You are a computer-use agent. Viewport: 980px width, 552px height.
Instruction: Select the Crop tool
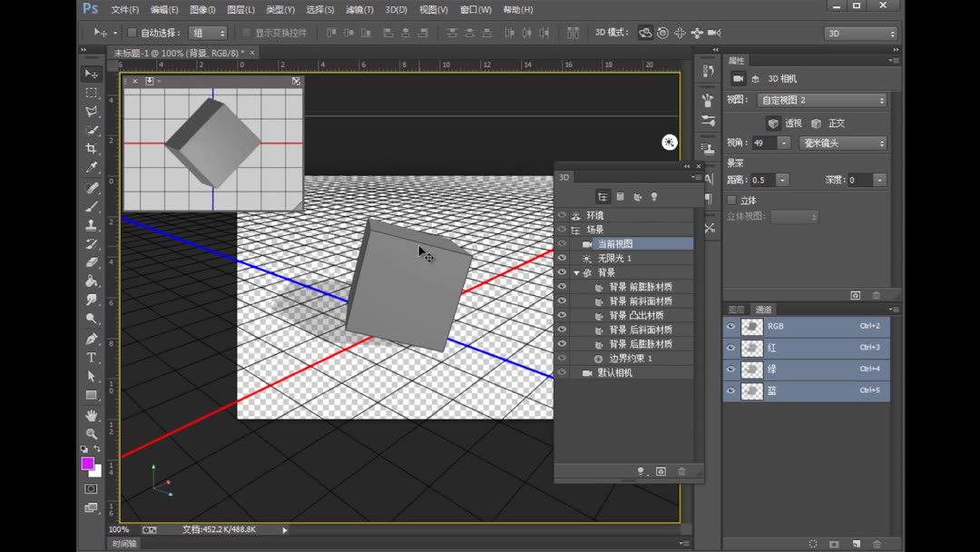[x=92, y=149]
